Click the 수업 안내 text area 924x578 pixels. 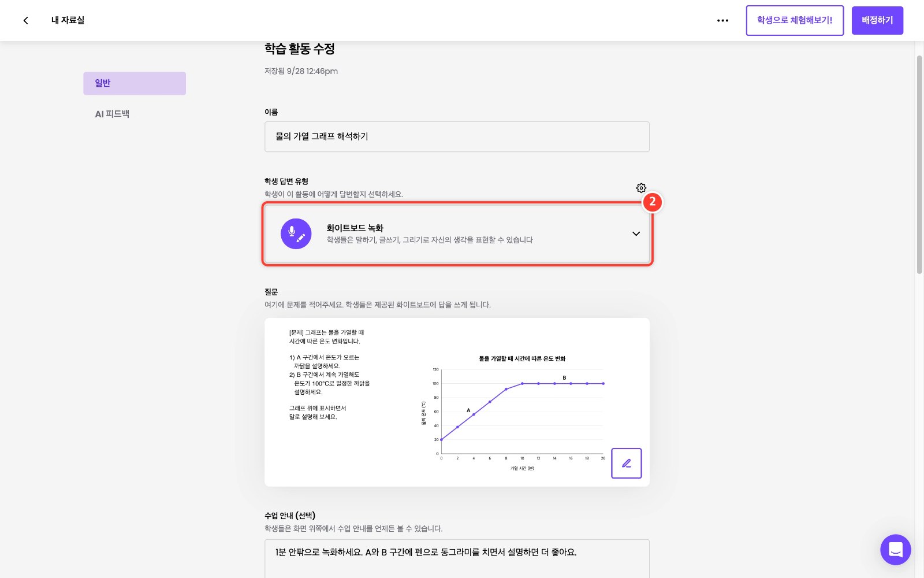[457, 558]
